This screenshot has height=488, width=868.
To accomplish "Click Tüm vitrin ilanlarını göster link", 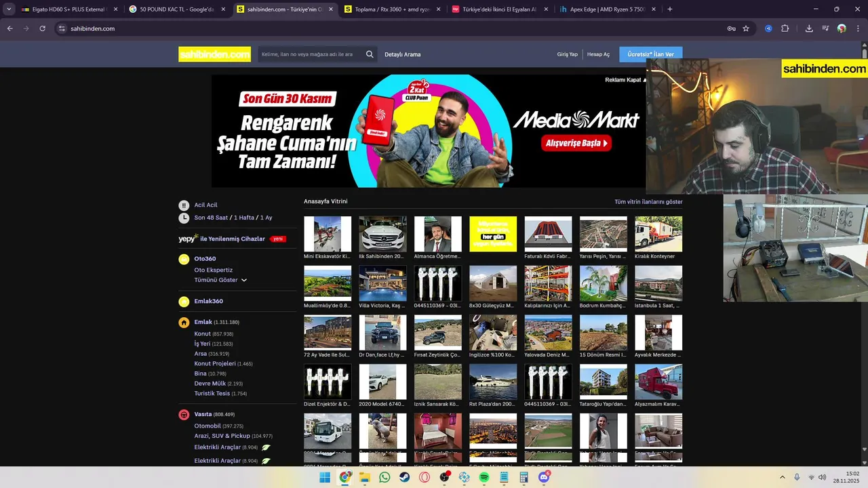I will coord(648,202).
